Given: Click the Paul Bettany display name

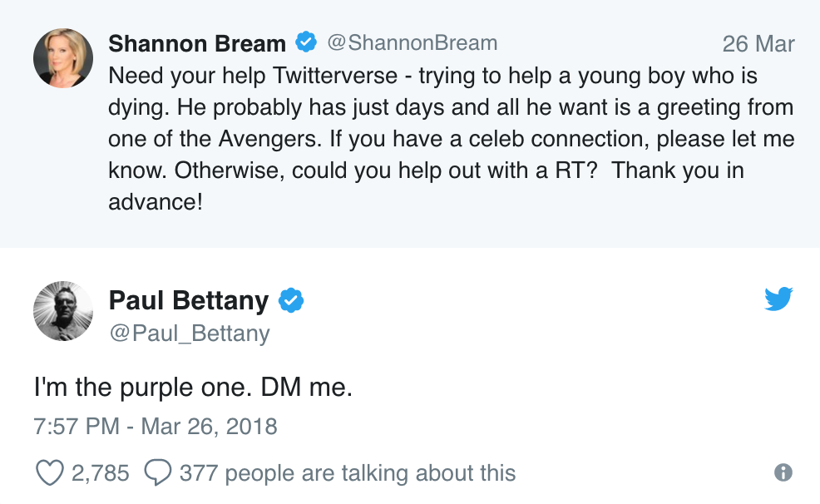Looking at the screenshot, I should pyautogui.click(x=189, y=300).
